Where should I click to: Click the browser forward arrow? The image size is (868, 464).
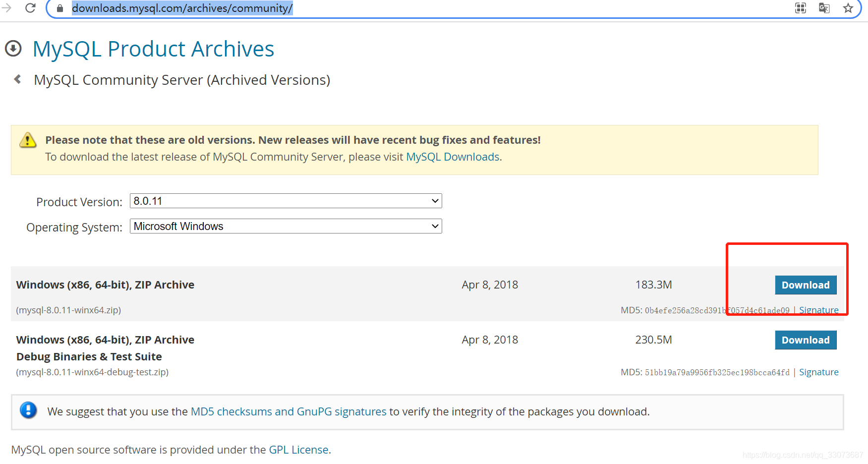[x=6, y=8]
